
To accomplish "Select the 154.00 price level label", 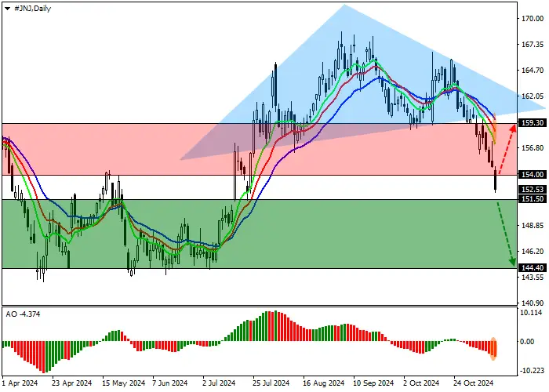I will coord(533,174).
